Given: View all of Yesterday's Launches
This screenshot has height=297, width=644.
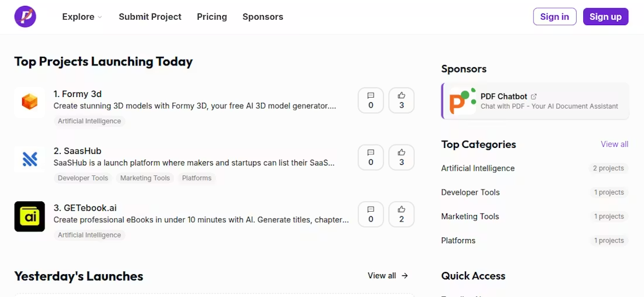Looking at the screenshot, I should [x=388, y=276].
